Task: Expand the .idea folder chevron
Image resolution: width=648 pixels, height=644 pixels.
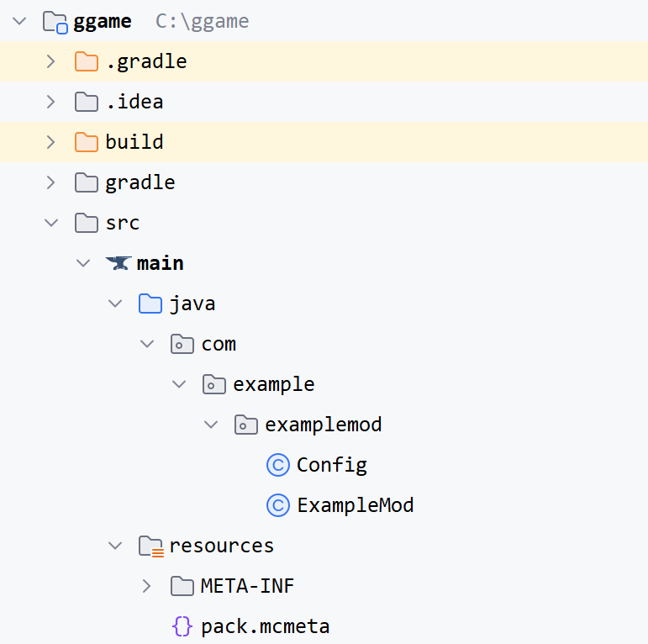Action: (51, 102)
